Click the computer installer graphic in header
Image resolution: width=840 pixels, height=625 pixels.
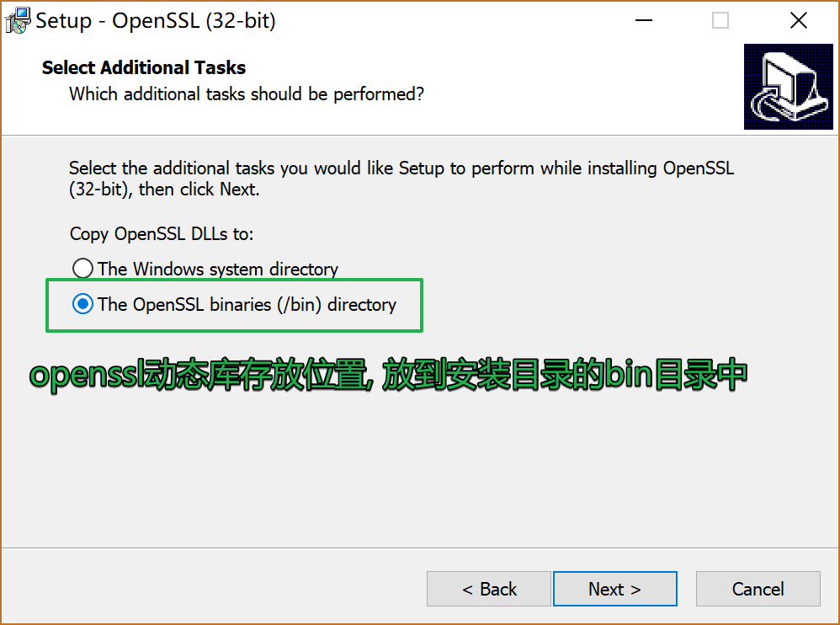786,87
